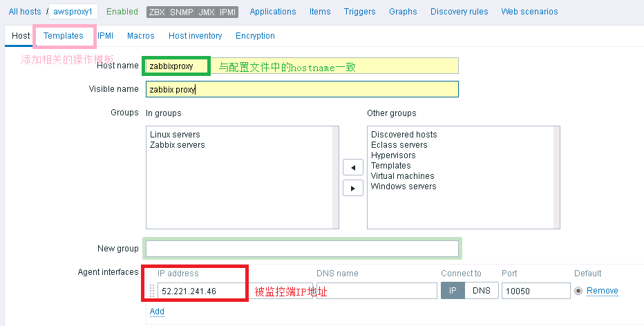Image resolution: width=644 pixels, height=326 pixels.
Task: Open Discovery rules link
Action: click(460, 12)
